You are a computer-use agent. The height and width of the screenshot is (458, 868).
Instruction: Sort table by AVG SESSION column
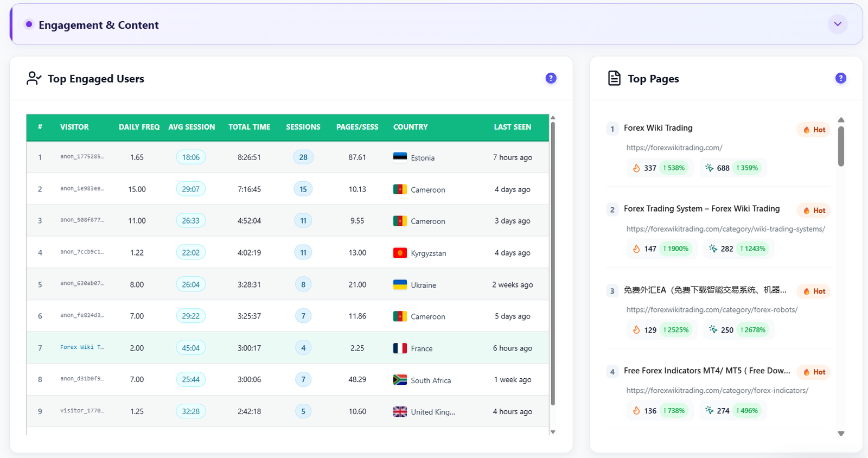point(192,127)
